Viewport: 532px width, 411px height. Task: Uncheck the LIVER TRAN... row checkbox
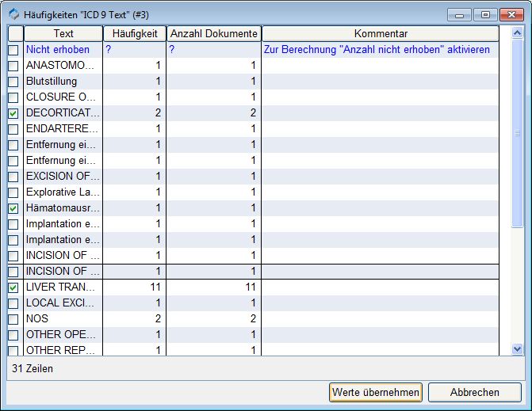13,287
